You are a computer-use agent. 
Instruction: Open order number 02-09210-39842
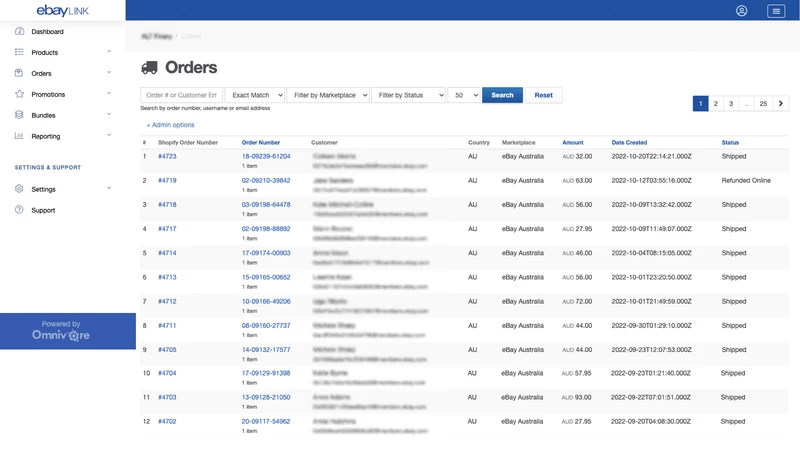266,180
